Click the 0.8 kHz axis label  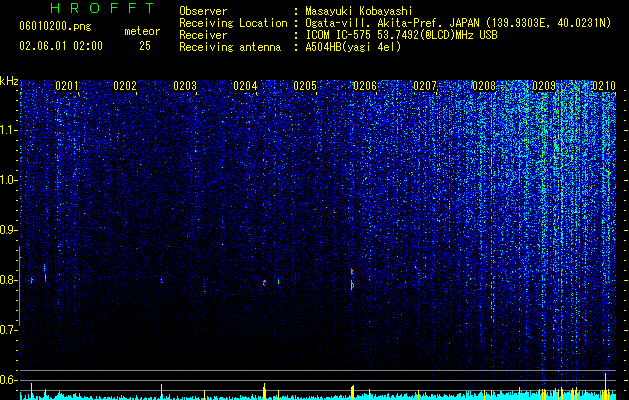9,280
